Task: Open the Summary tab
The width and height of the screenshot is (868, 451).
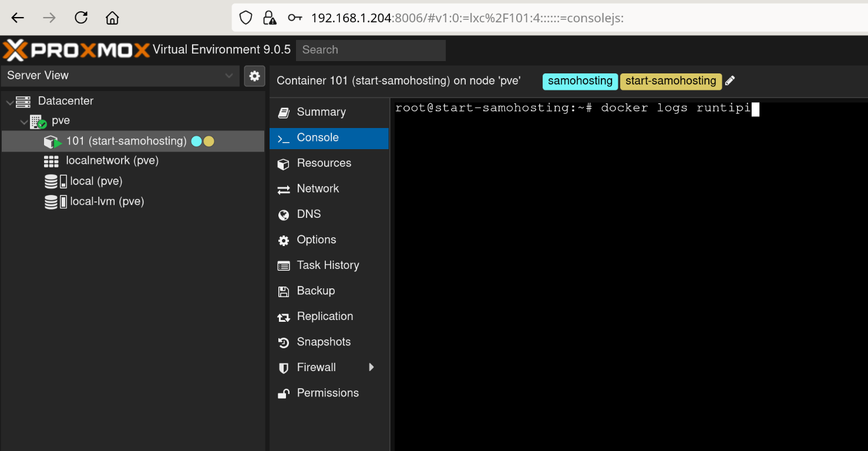Action: [x=321, y=112]
